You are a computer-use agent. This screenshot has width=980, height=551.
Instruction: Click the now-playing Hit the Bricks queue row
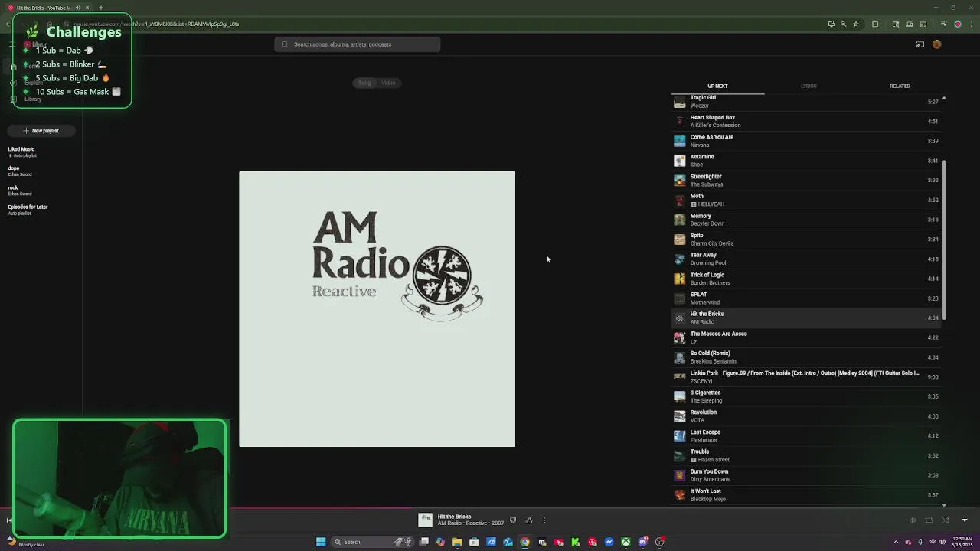pyautogui.click(x=807, y=318)
